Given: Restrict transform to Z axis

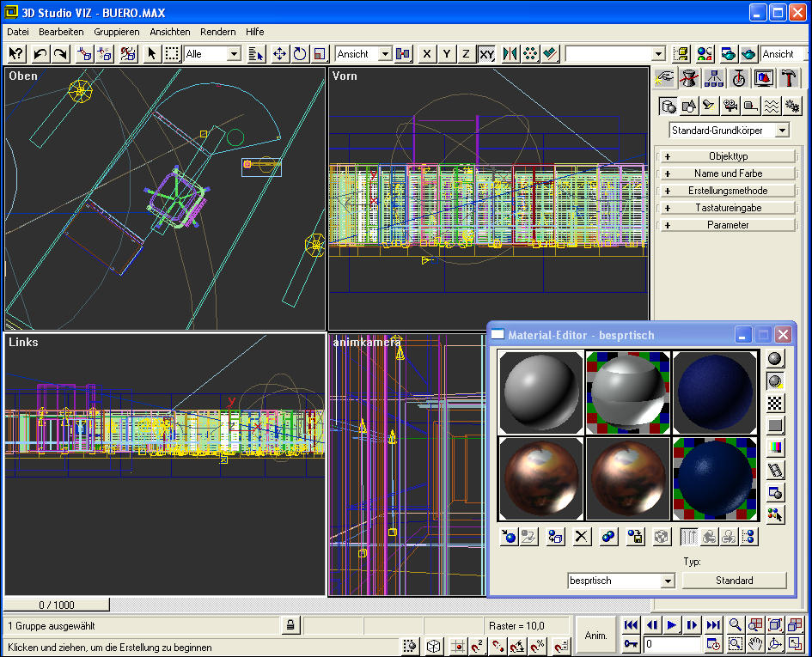Looking at the screenshot, I should click(466, 54).
